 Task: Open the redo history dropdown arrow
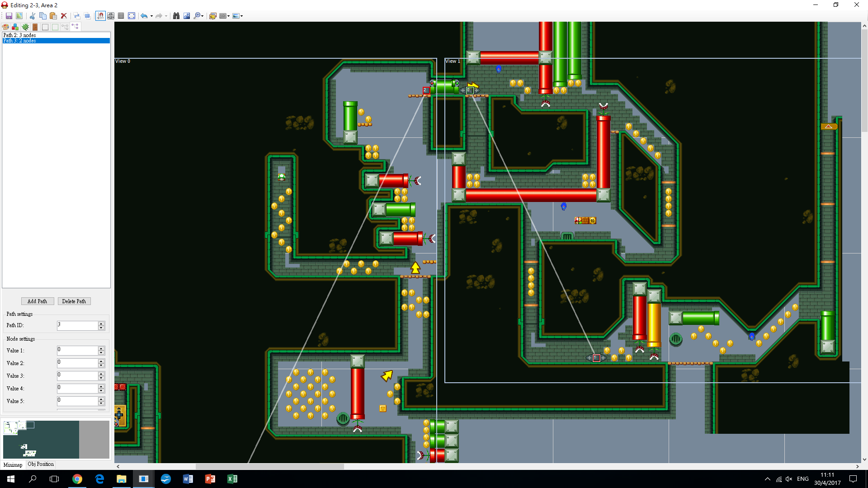166,16
